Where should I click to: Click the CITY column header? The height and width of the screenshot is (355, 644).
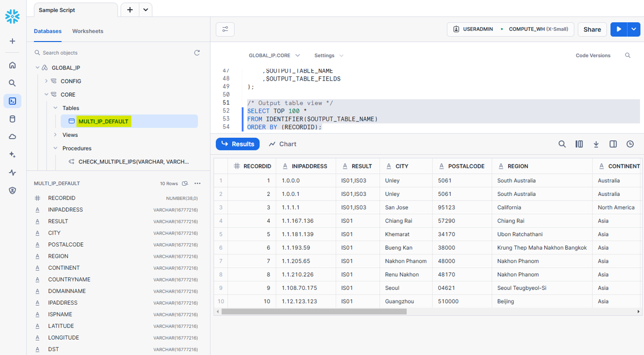click(x=406, y=166)
